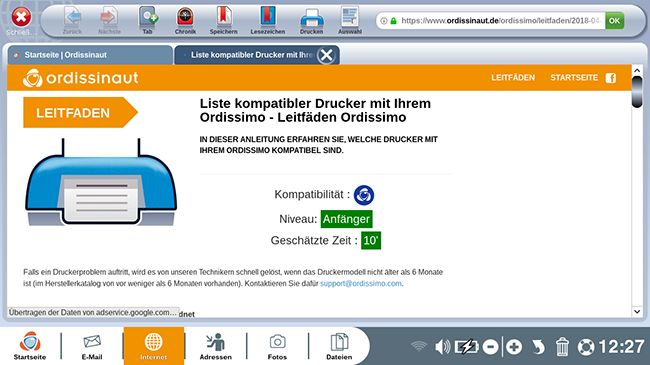Open a new Tab from the toolbar

[148, 21]
